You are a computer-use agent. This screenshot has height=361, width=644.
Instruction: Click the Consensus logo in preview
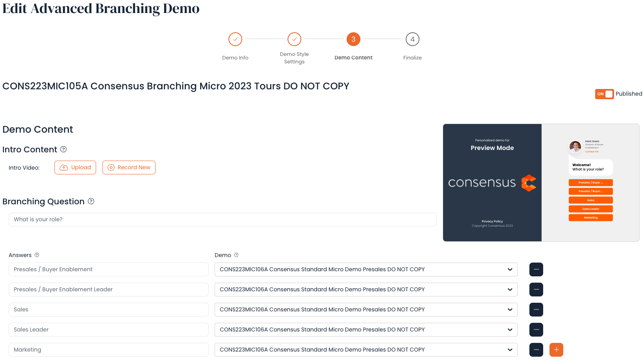[492, 183]
